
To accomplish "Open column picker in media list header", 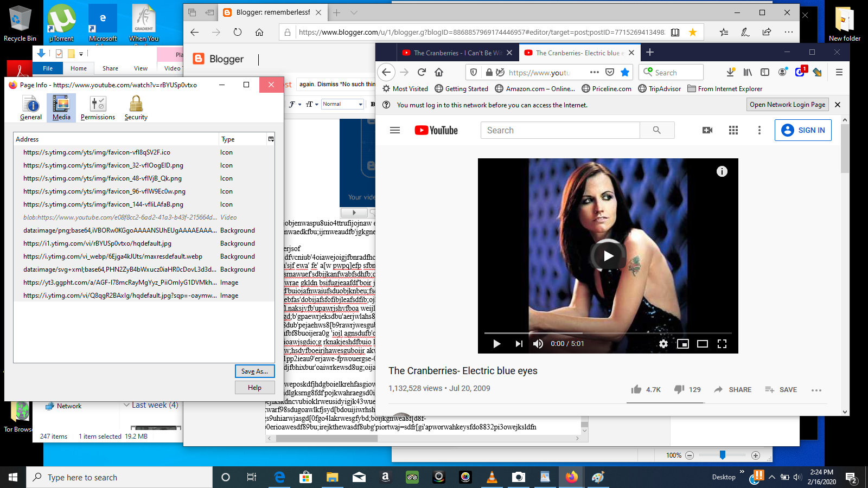I will click(271, 139).
